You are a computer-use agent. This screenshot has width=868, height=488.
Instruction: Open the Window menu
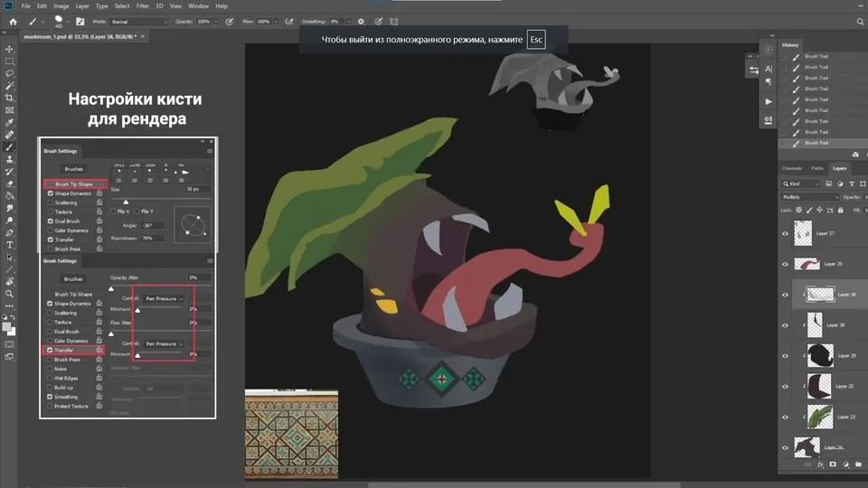pos(198,6)
